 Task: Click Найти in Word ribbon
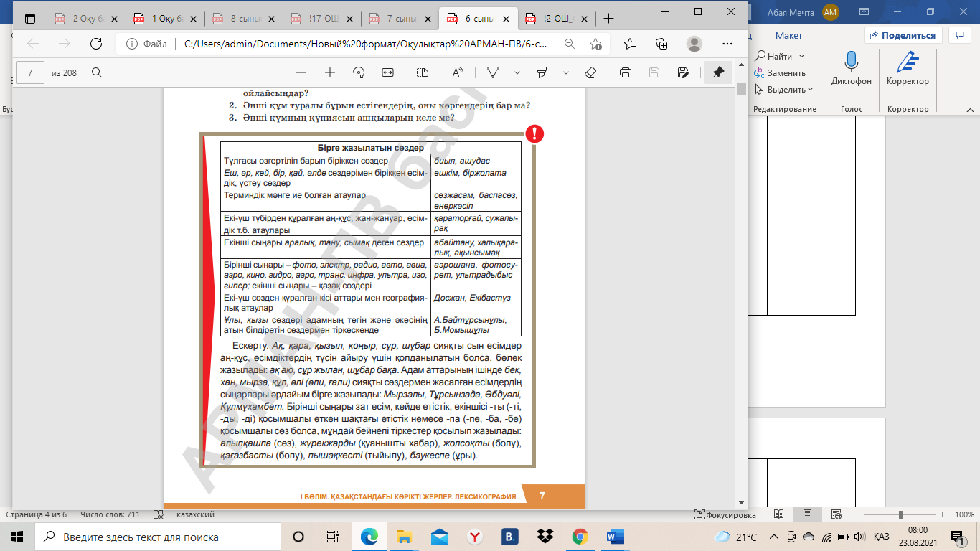pyautogui.click(x=773, y=56)
